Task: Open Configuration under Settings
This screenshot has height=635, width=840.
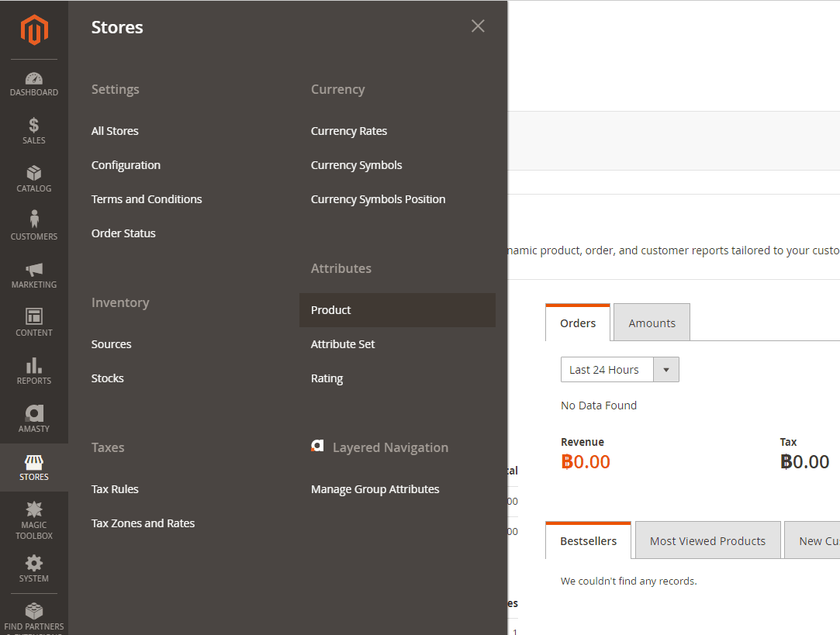Action: [x=126, y=165]
